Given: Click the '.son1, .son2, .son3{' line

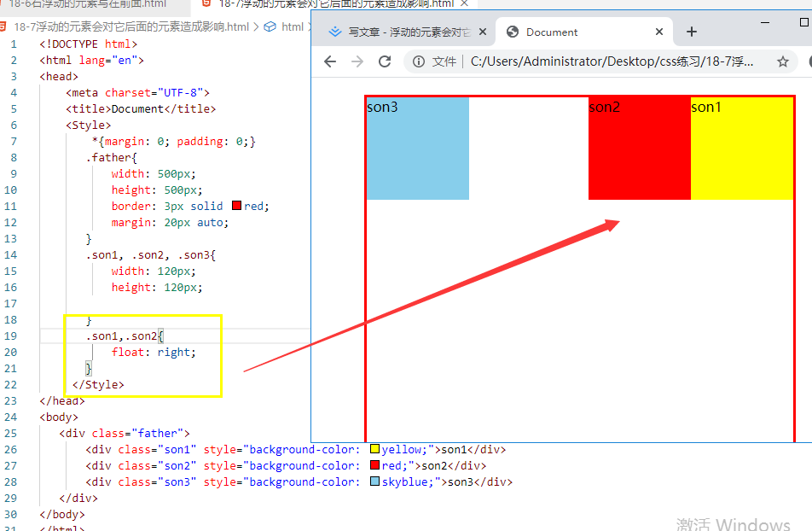Looking at the screenshot, I should [x=151, y=254].
